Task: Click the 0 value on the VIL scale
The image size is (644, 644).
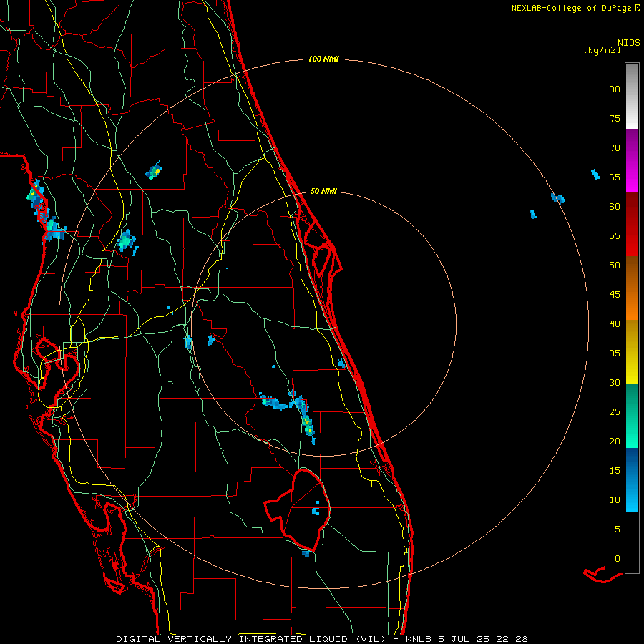Action: (618, 559)
